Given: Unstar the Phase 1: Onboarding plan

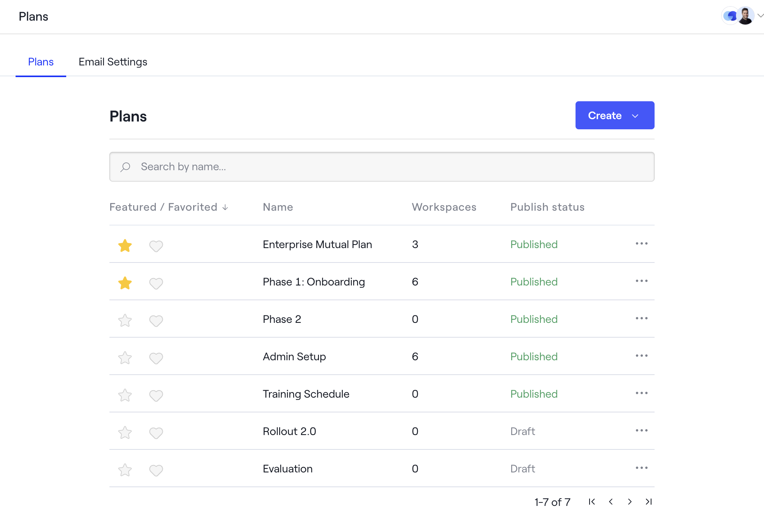Looking at the screenshot, I should [125, 283].
